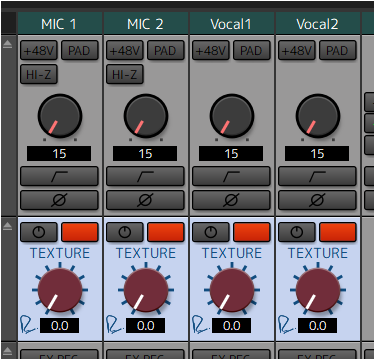Image resolution: width=375 pixels, height=360 pixels.
Task: Click the Vocal2 gain knob
Action: (318, 116)
